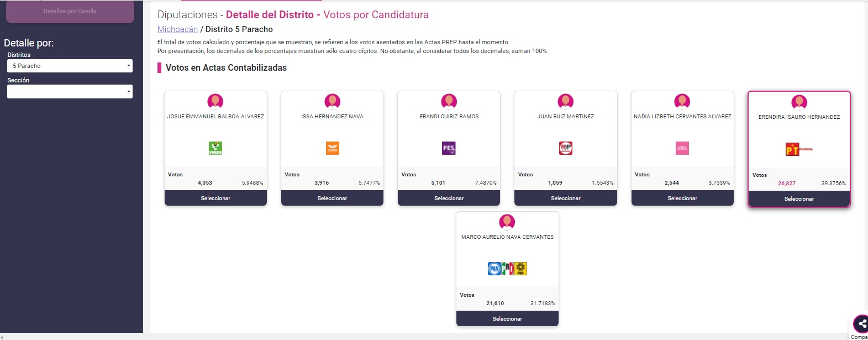
Task: Click the share icon at bottom right
Action: click(861, 324)
